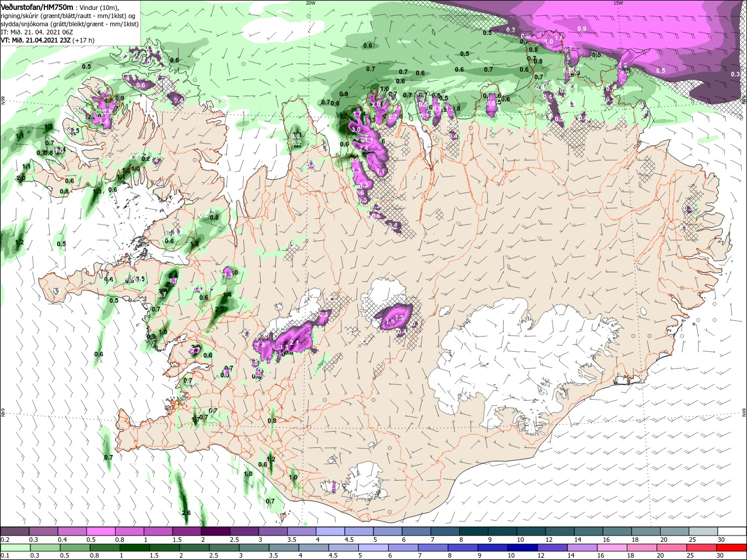Pick the bright red swatch after 30 in rain legend
This screenshot has height=560, width=747.
[x=731, y=548]
